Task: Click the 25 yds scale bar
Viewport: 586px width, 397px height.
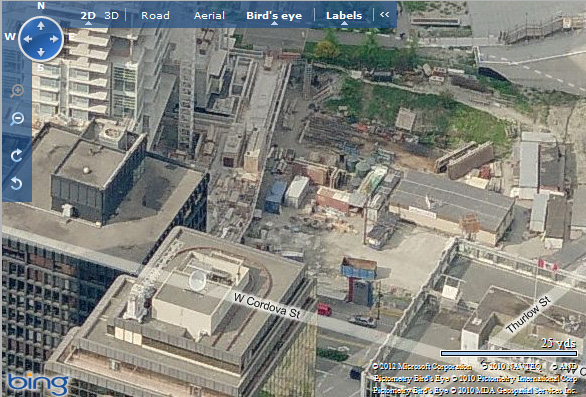Action: pyautogui.click(x=509, y=353)
